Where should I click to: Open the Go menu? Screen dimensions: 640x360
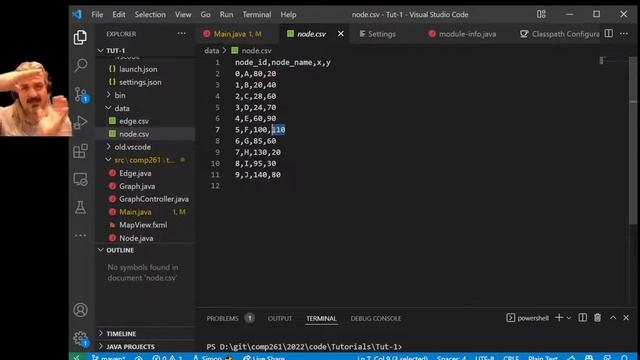coord(205,14)
